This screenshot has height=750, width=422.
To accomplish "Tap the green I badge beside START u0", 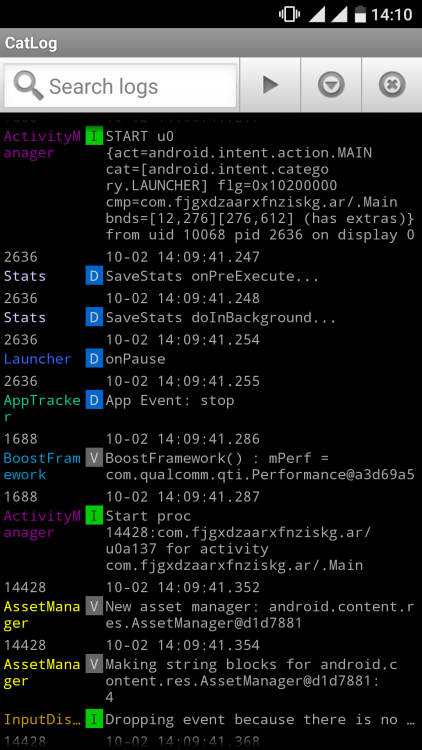I will click(94, 137).
